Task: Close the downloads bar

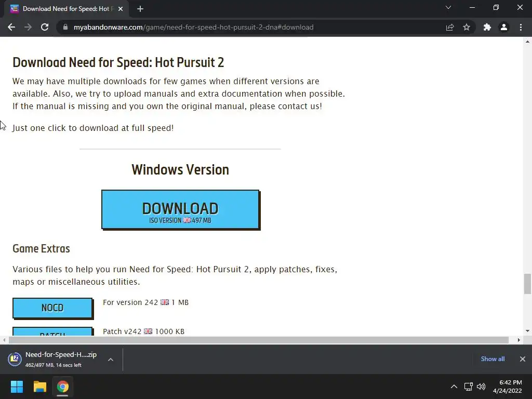Action: (x=523, y=359)
